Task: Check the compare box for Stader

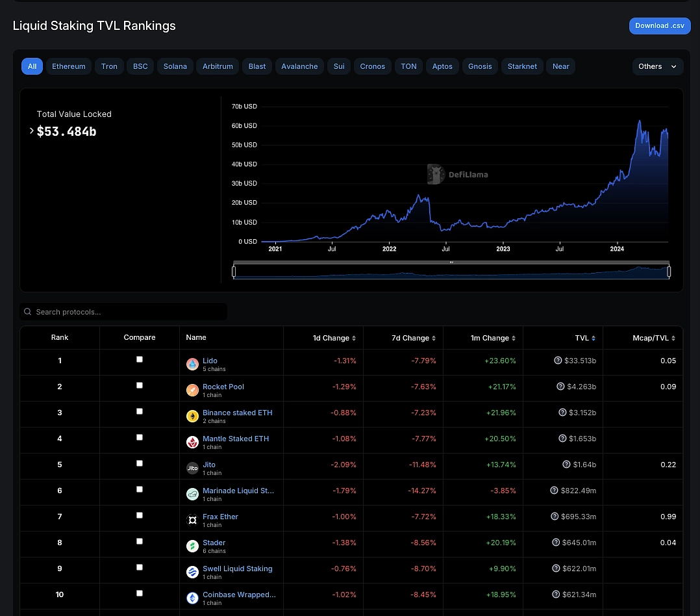Action: coord(139,541)
